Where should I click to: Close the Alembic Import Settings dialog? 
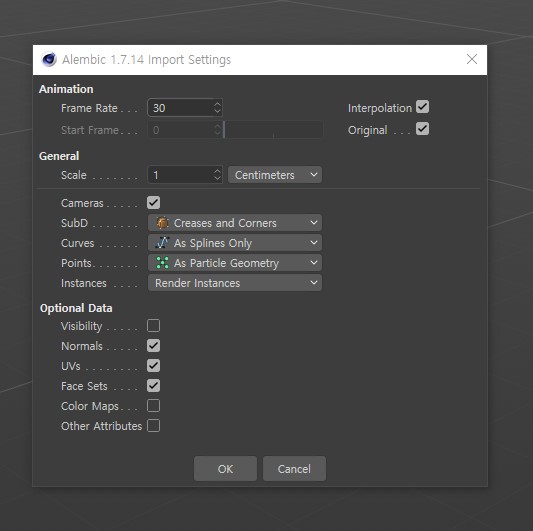point(471,59)
